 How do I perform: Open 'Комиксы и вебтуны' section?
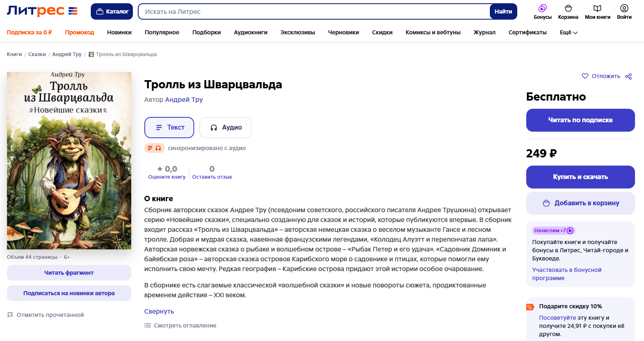433,32
